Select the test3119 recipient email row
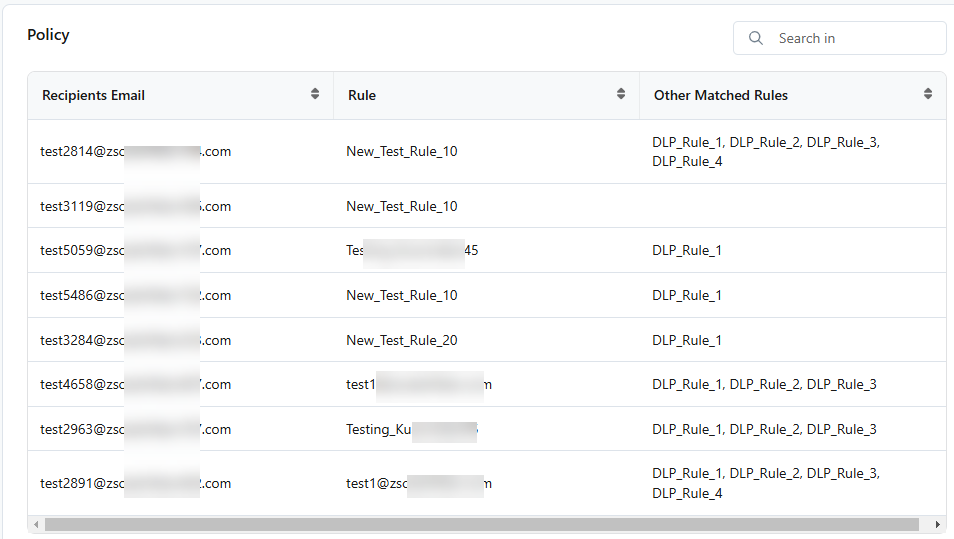954x539 pixels. (x=135, y=206)
